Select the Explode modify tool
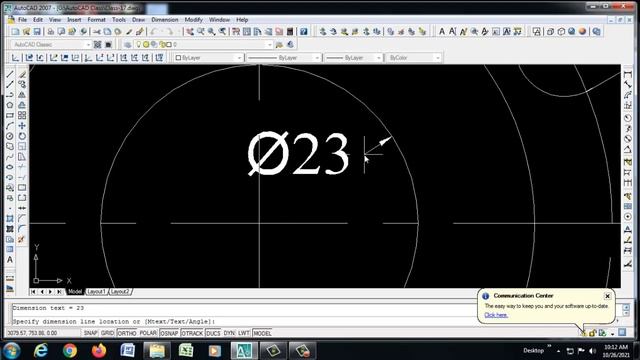Image resolution: width=640 pixels, height=360 pixels. tap(22, 239)
